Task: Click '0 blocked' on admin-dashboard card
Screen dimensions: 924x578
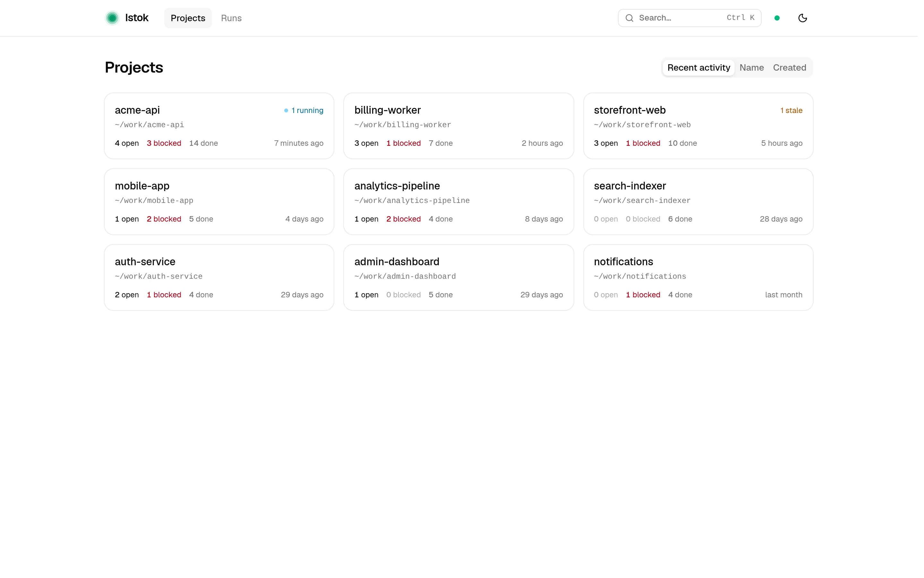Action: pos(403,295)
